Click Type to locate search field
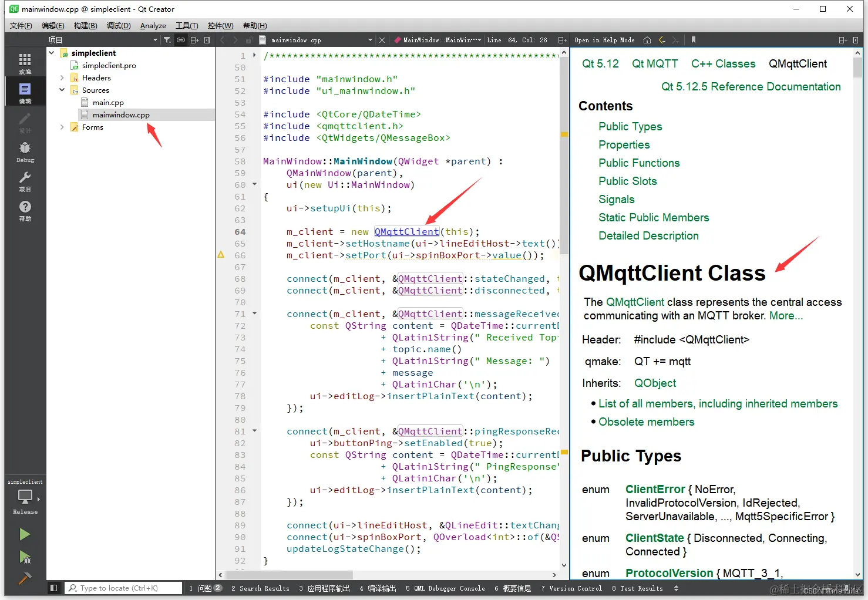This screenshot has height=600, width=868. pos(123,588)
